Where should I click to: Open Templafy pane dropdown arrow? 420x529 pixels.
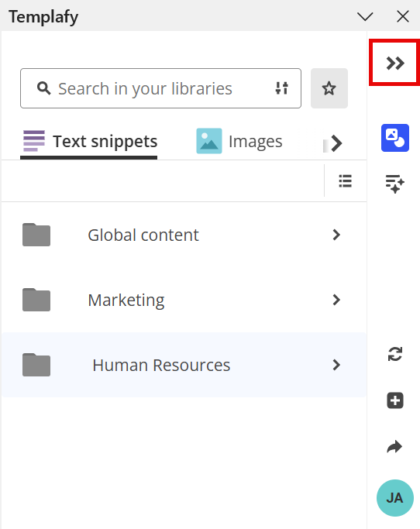pos(365,16)
